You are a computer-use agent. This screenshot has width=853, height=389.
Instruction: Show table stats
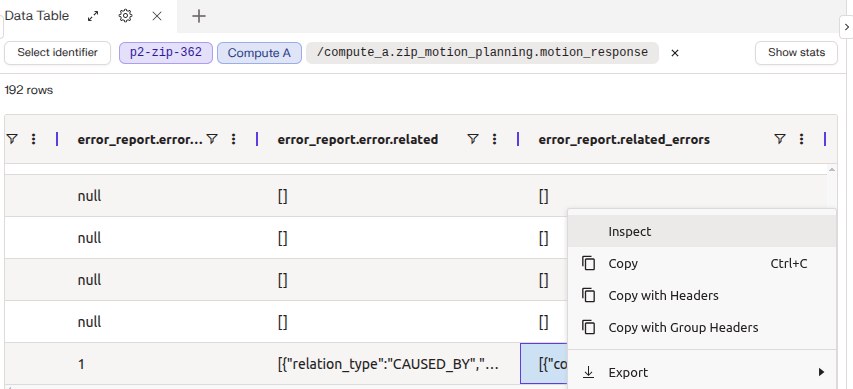pos(796,53)
